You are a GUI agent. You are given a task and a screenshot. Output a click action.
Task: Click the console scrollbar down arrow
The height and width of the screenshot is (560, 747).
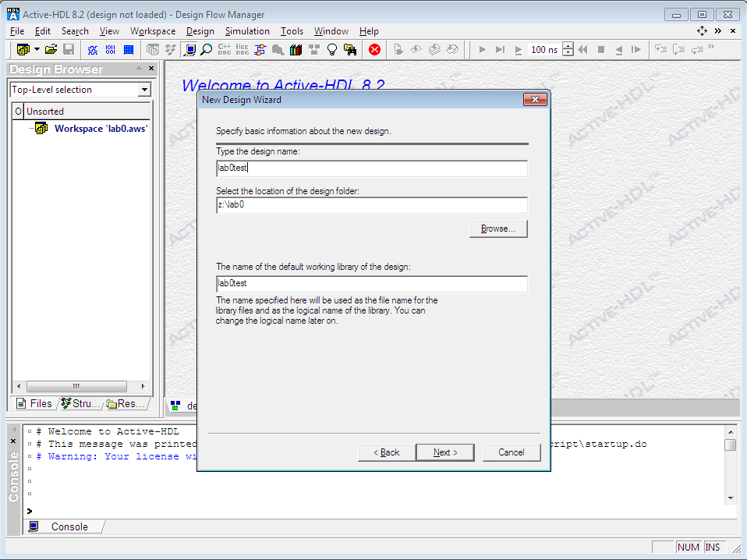(x=731, y=498)
